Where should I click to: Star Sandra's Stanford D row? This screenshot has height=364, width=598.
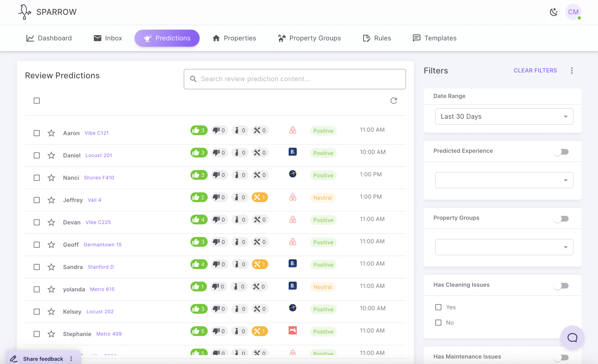pos(51,267)
